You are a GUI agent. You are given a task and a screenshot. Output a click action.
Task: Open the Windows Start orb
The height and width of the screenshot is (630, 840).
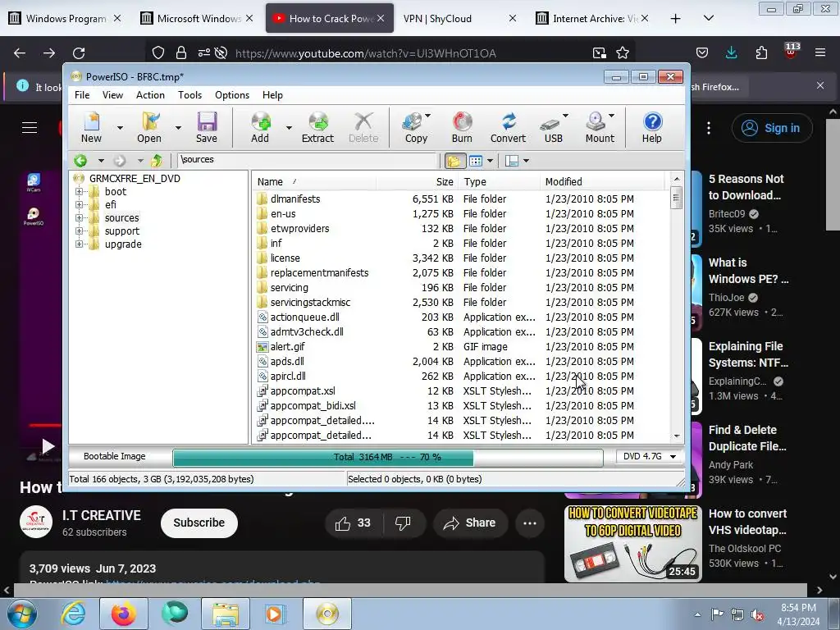(x=22, y=614)
